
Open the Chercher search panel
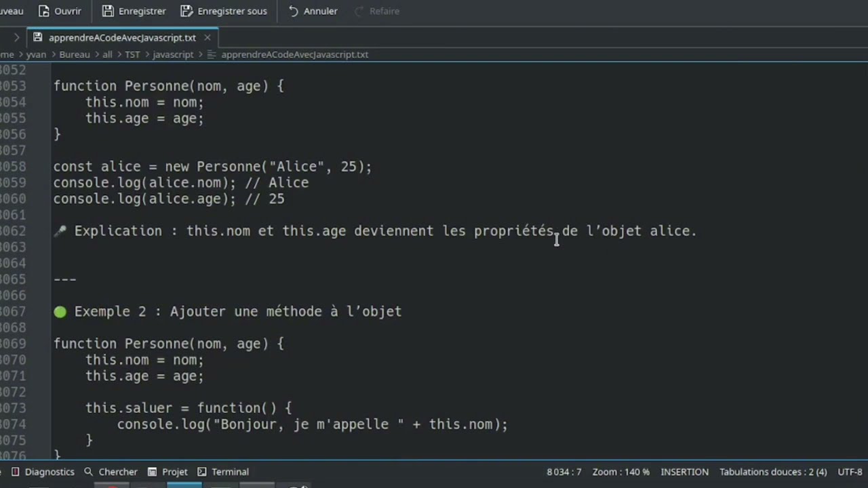point(111,472)
